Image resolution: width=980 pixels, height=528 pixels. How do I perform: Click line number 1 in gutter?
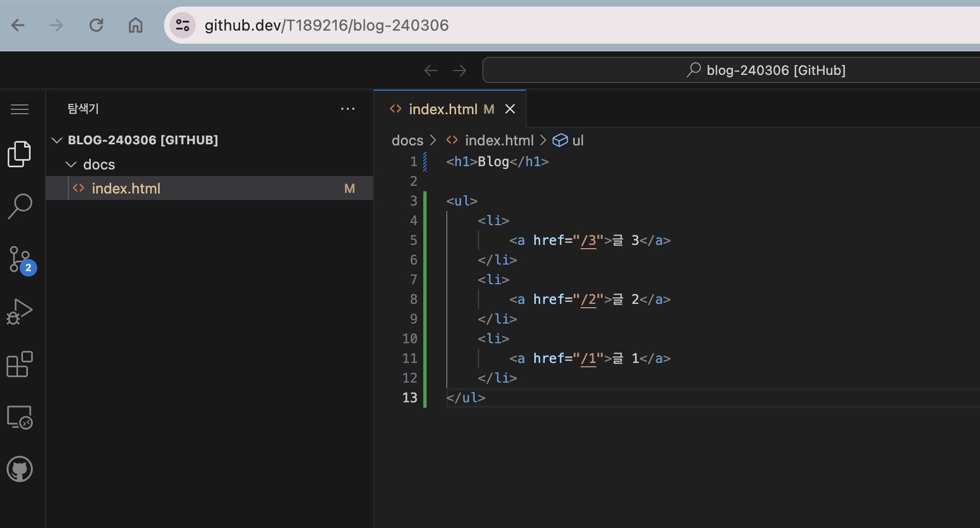(x=413, y=161)
